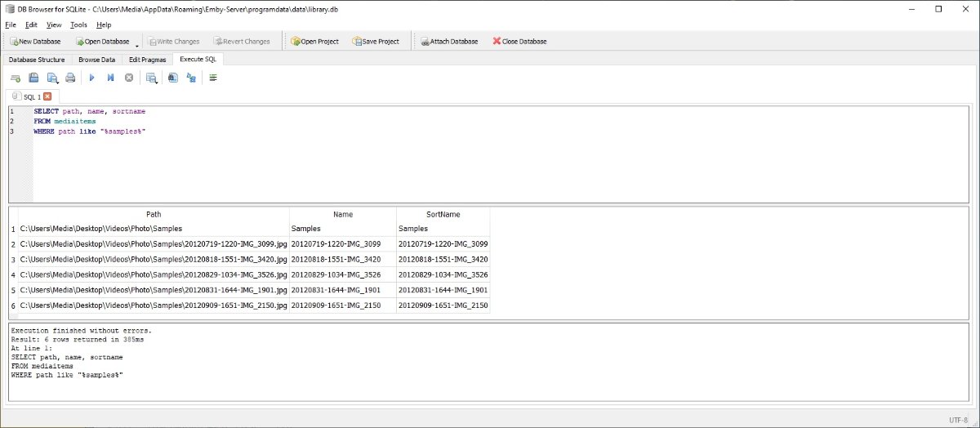Image resolution: width=980 pixels, height=428 pixels.
Task: Click Open Project button
Action: [315, 41]
